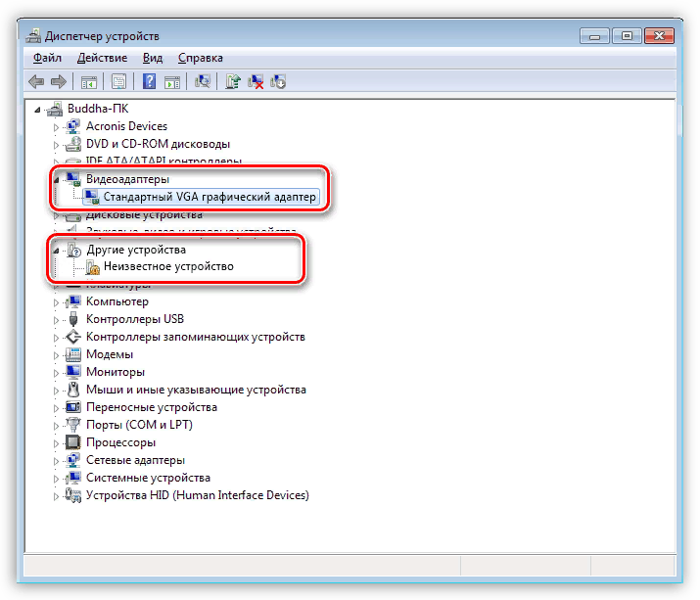Click the Update driver software icon
Screen dimensions: 700x600
(x=233, y=81)
